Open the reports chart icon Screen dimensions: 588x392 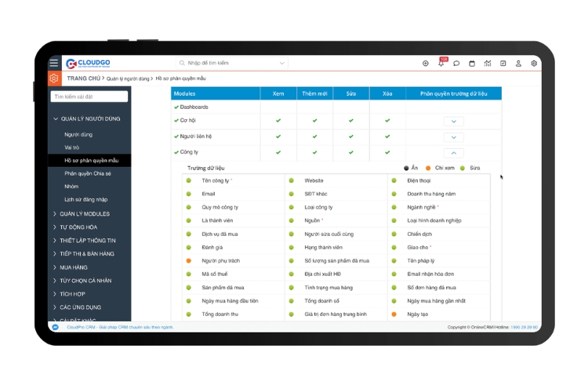[488, 64]
